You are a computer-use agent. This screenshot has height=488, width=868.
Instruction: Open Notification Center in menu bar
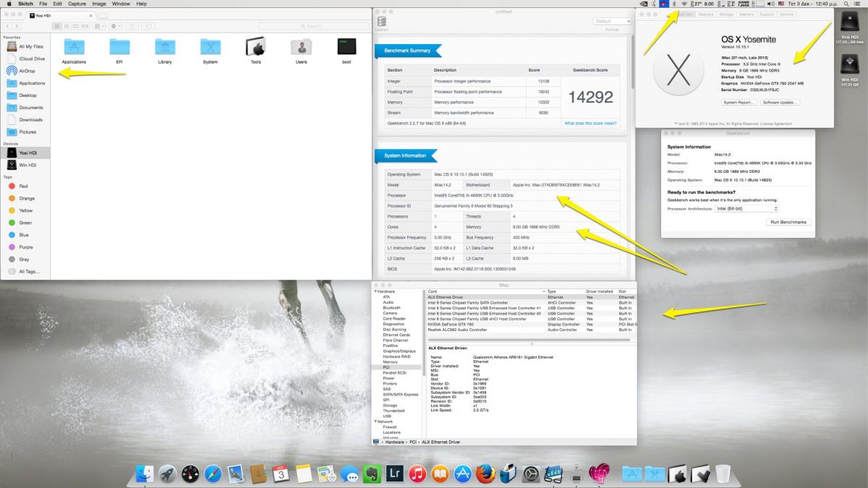coord(859,4)
